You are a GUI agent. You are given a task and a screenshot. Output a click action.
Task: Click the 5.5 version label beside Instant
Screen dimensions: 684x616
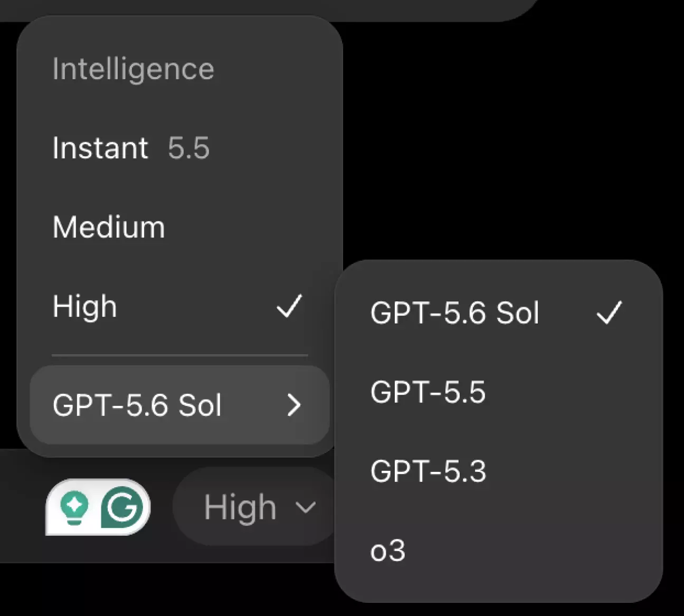(189, 148)
